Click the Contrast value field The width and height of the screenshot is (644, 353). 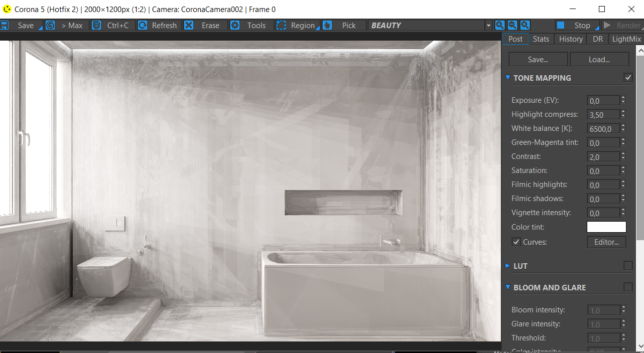tap(603, 157)
